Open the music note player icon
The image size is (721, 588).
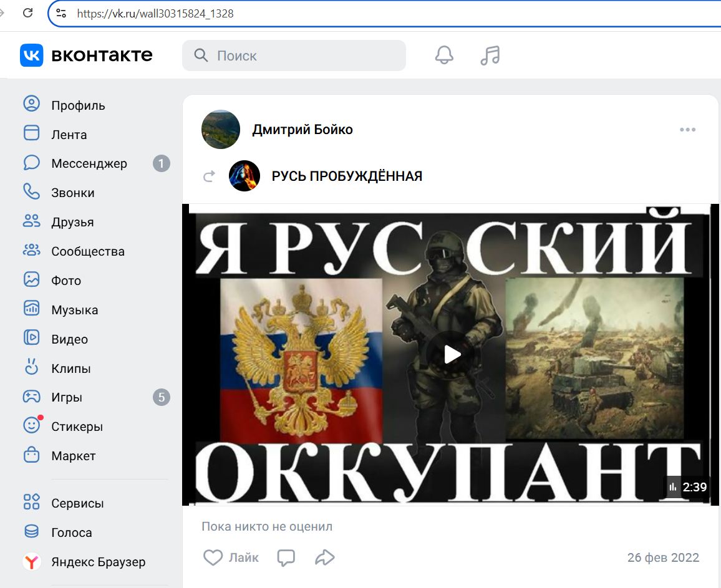coord(490,55)
